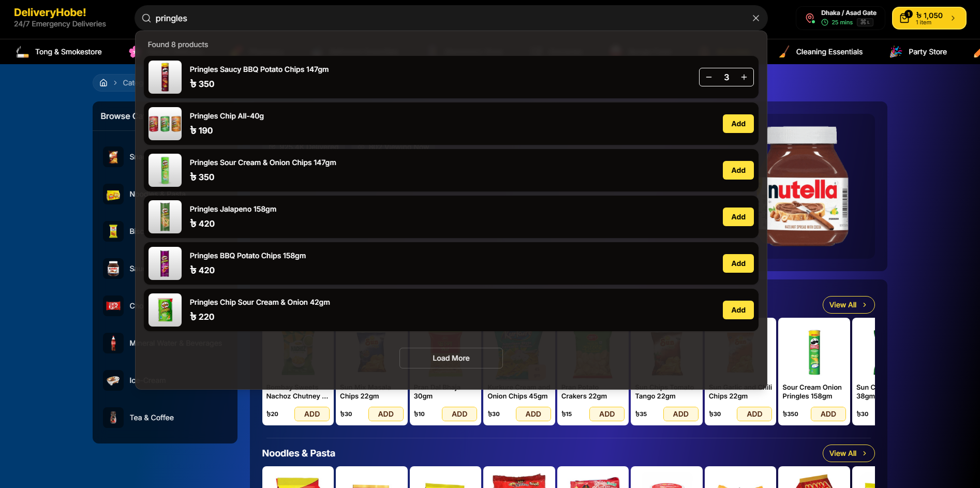Image resolution: width=980 pixels, height=488 pixels.
Task: Click the biscuits category icon in sidebar
Action: tap(113, 231)
